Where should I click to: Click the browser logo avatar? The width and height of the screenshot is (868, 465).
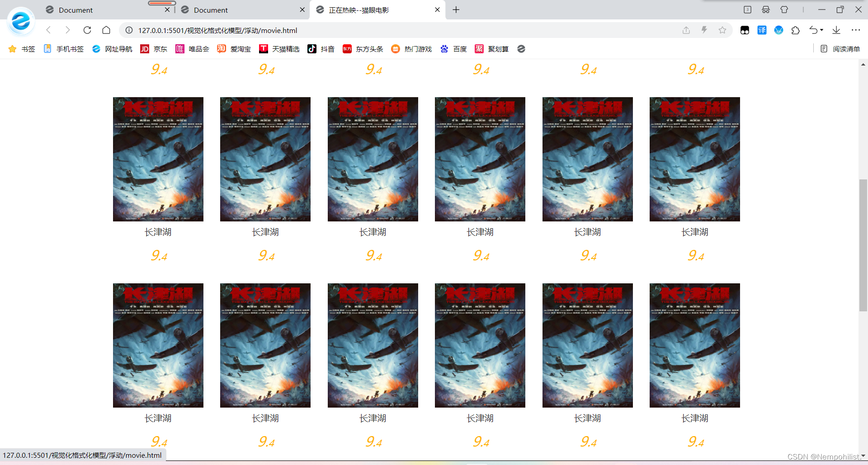pos(21,21)
